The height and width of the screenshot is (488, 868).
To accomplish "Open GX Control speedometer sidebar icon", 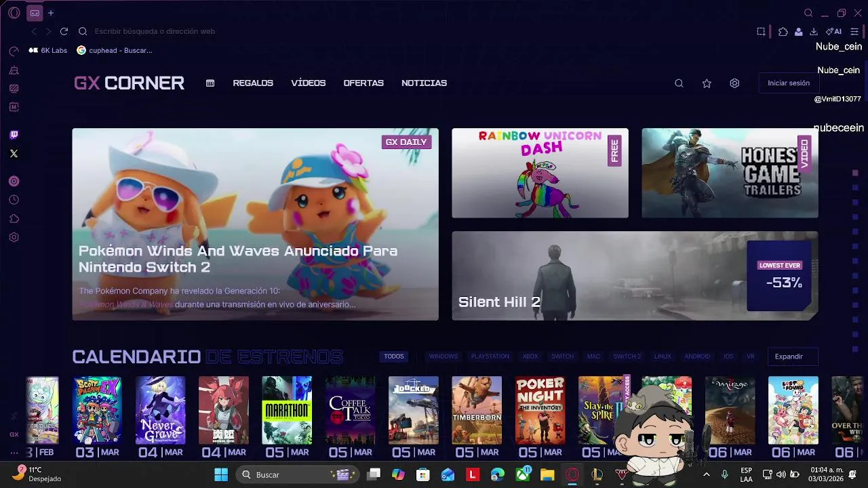I will [x=14, y=52].
